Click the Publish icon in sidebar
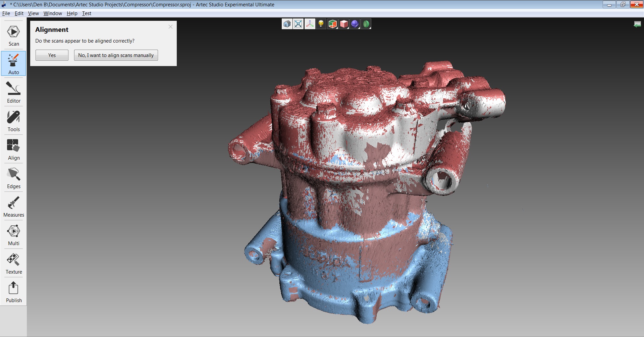 [13, 292]
